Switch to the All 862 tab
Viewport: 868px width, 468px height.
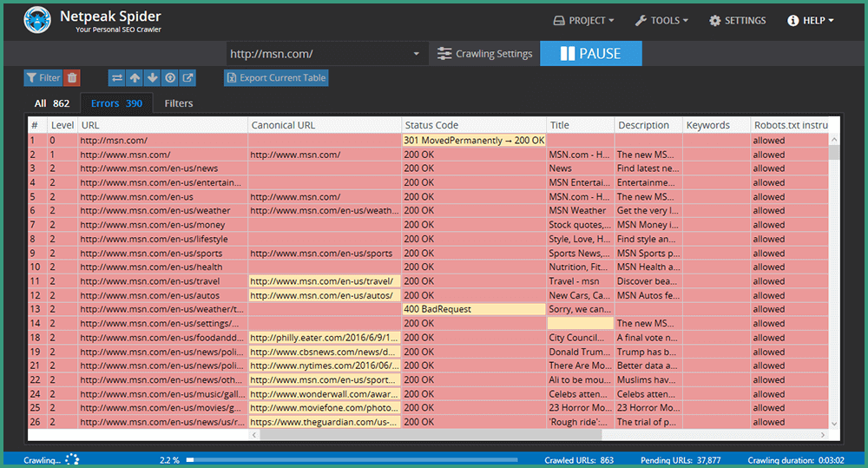[x=52, y=103]
